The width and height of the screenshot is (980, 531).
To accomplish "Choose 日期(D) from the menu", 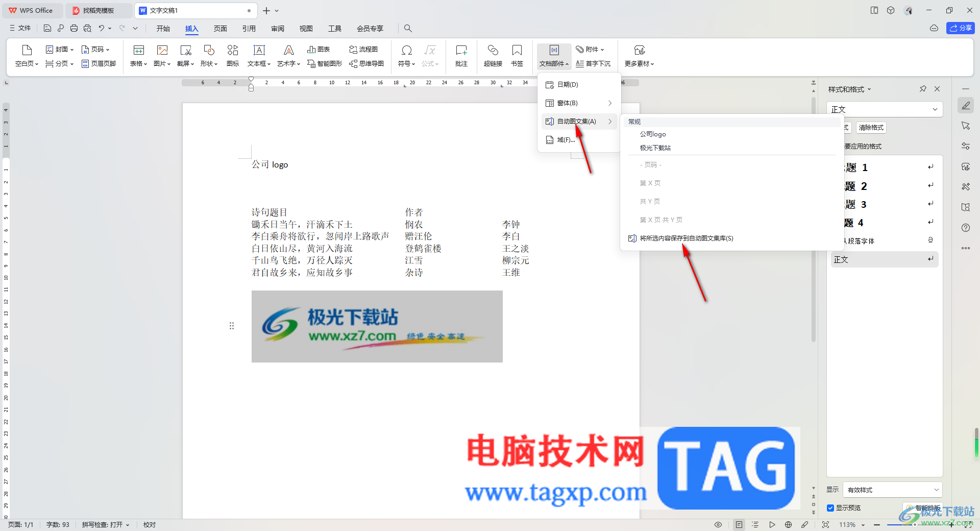I will 579,85.
